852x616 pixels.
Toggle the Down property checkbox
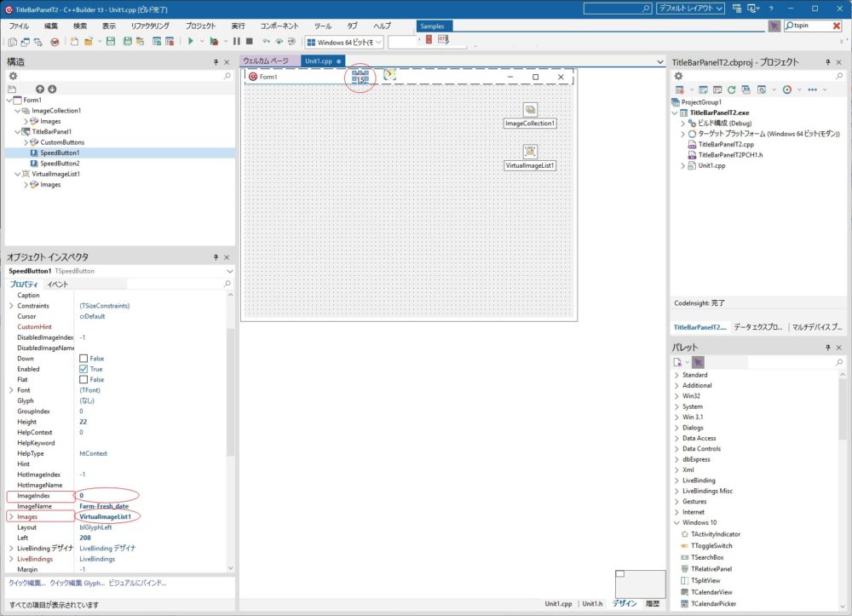[x=83, y=359]
